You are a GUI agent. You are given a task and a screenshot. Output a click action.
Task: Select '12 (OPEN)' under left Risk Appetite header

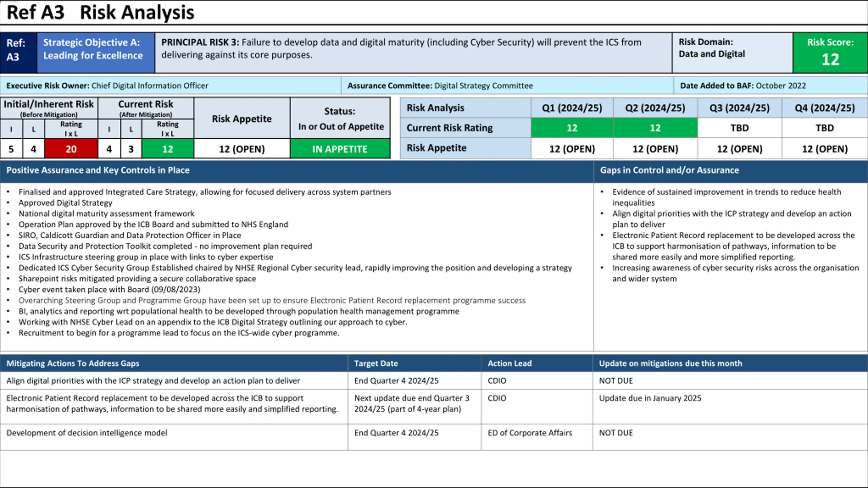242,149
